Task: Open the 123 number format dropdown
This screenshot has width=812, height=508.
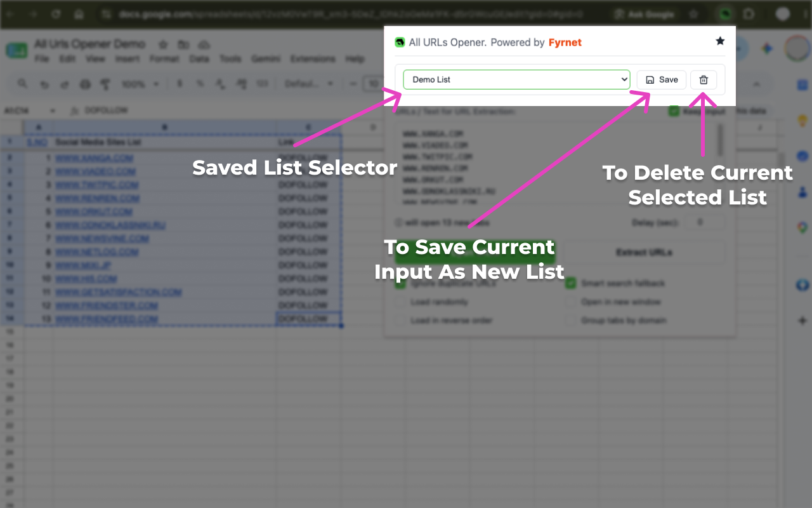Action: [262, 84]
